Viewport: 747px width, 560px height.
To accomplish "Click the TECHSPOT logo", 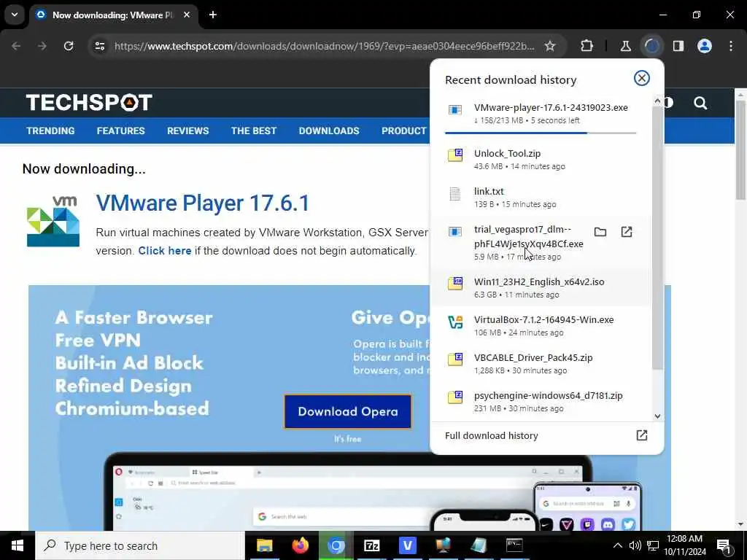I will (x=89, y=102).
